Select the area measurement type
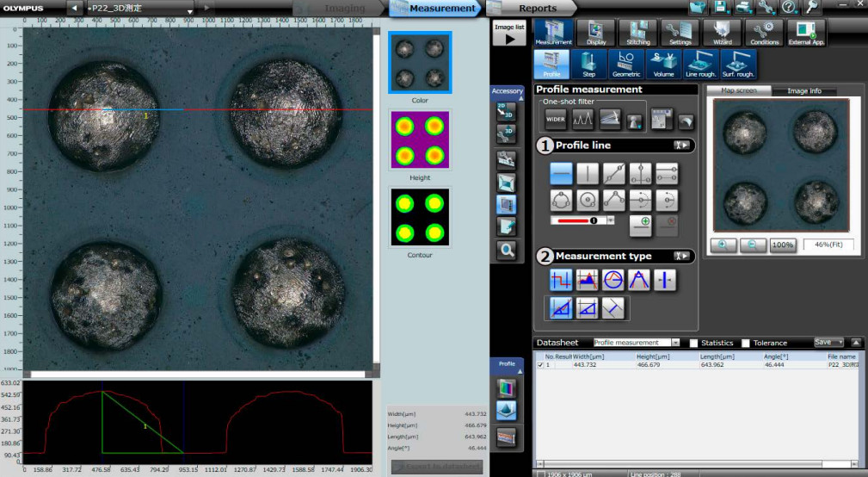The height and width of the screenshot is (477, 868). click(x=587, y=281)
